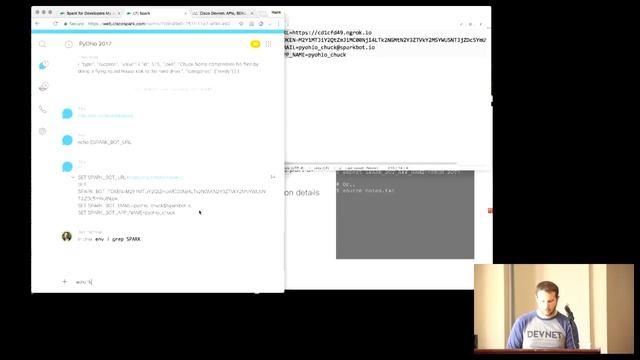Bookmark the page with star icon
This screenshot has height=360, width=640.
pyautogui.click(x=241, y=24)
